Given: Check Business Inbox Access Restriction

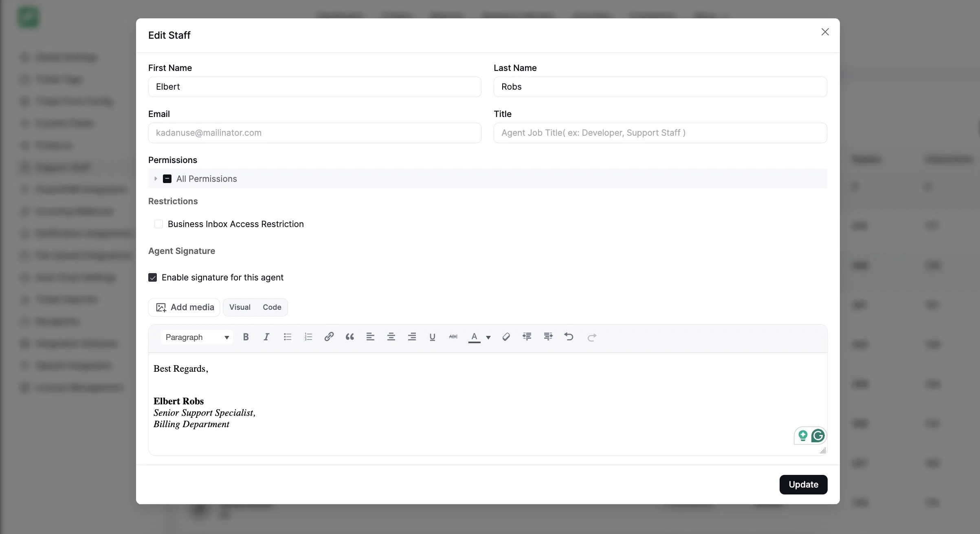Looking at the screenshot, I should (158, 224).
